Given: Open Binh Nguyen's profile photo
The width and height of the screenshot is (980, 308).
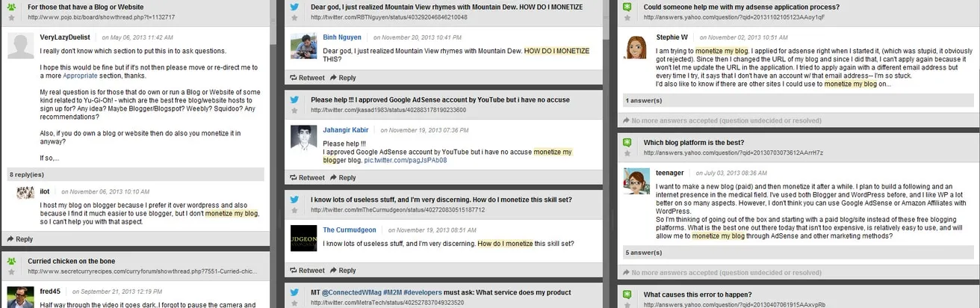Looking at the screenshot, I should [x=303, y=46].
